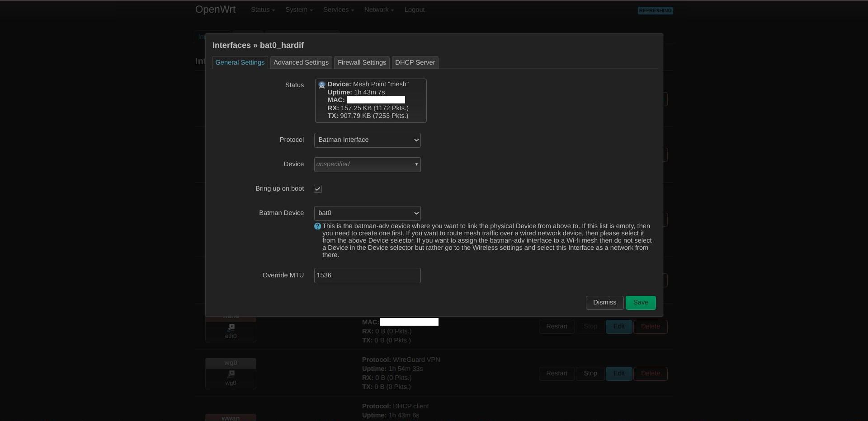Click the Uptime 1h 43m 7s text
The height and width of the screenshot is (421, 868).
point(356,92)
